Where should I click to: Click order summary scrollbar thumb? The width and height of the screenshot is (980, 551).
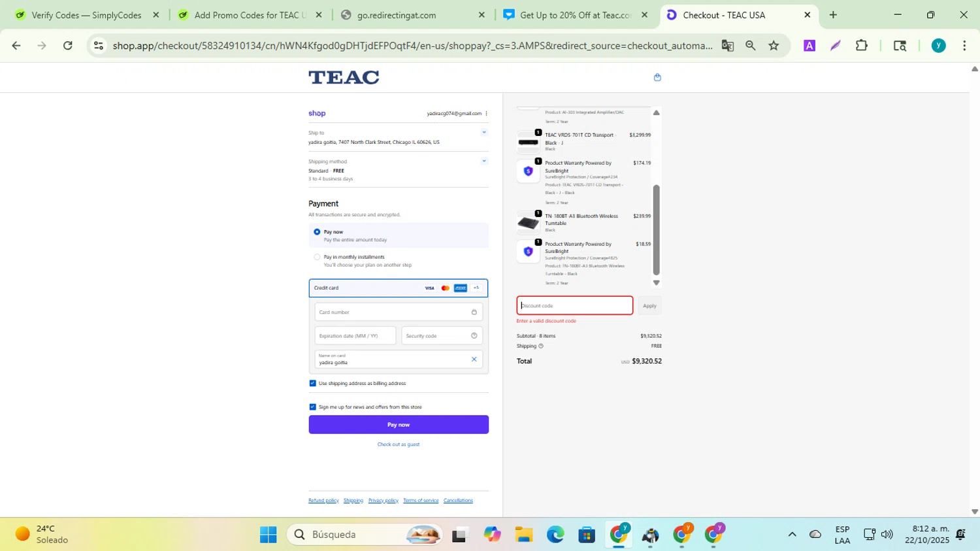[x=657, y=230]
